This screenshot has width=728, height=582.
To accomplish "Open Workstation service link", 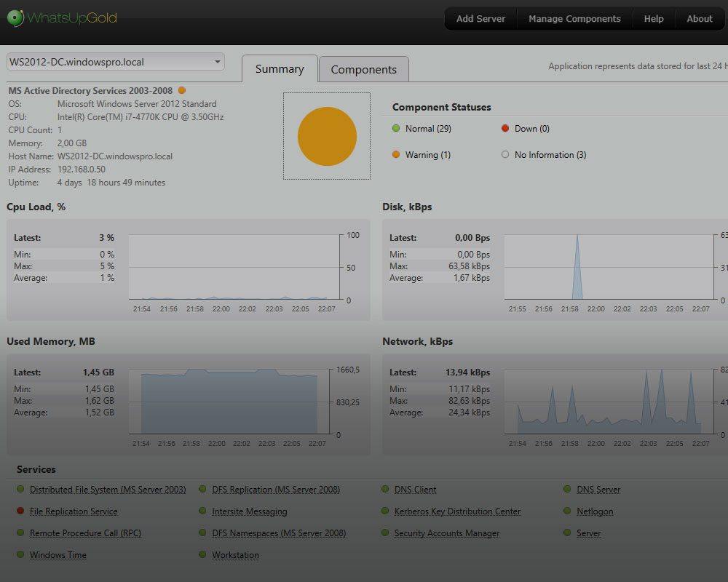I will (235, 555).
